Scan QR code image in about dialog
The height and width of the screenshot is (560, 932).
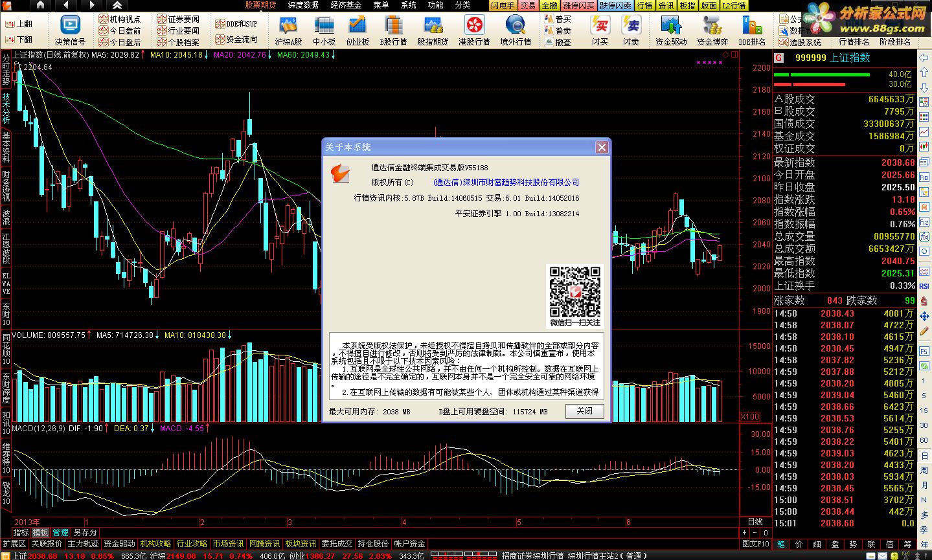point(574,291)
